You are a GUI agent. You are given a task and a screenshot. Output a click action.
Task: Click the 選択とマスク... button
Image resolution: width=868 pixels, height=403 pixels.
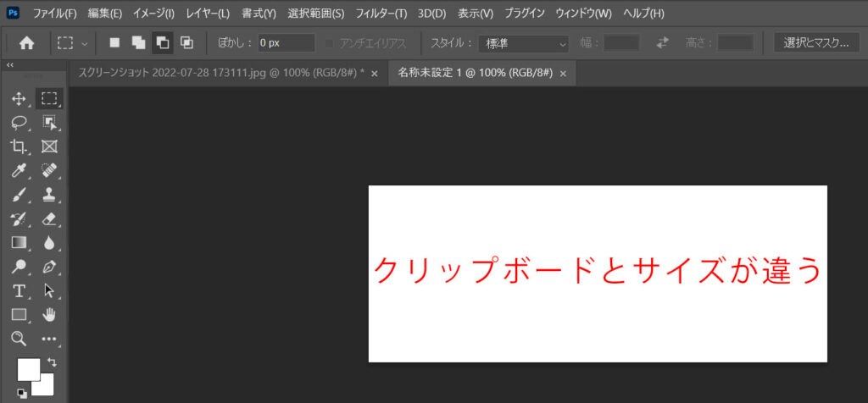[816, 42]
